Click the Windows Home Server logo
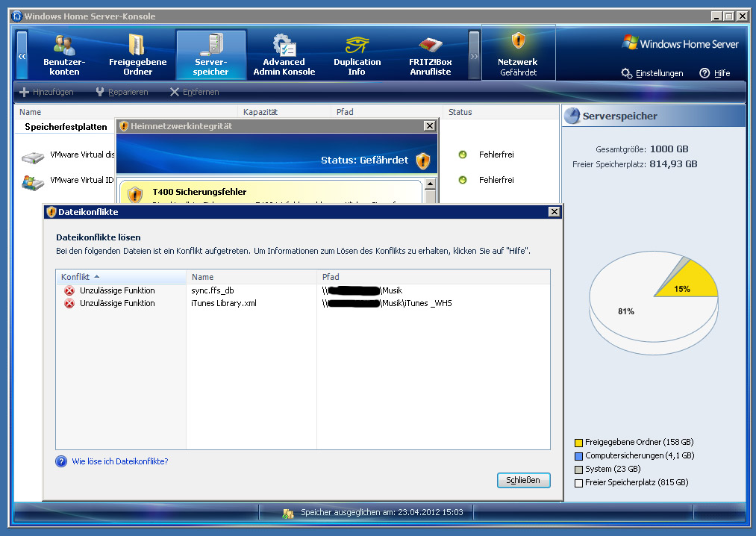Image resolution: width=756 pixels, height=536 pixels. tap(681, 44)
